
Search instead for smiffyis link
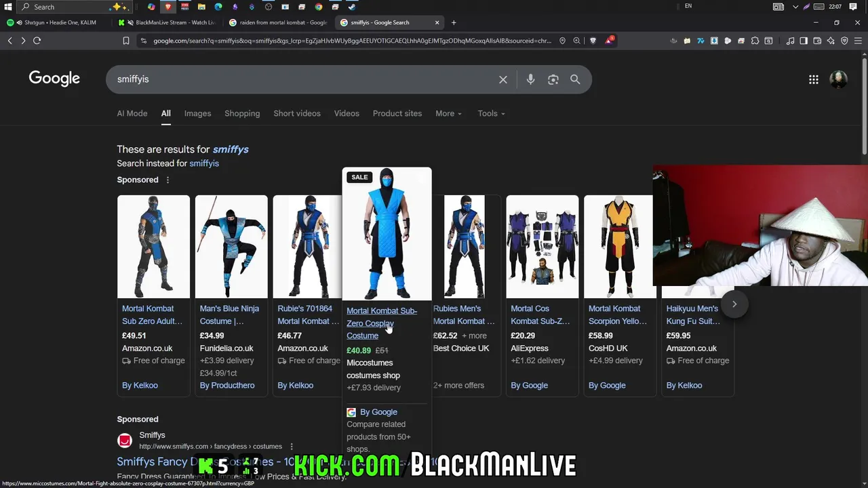coord(204,163)
